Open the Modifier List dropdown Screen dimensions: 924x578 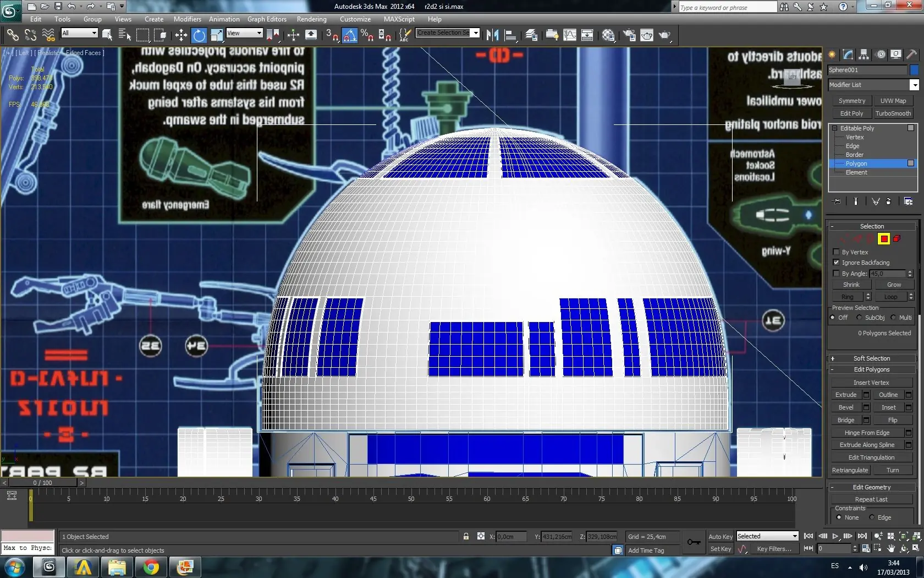pos(873,85)
